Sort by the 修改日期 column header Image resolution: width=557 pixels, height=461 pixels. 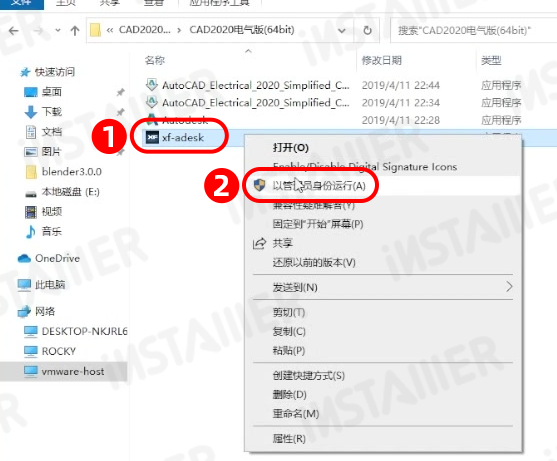click(x=381, y=60)
